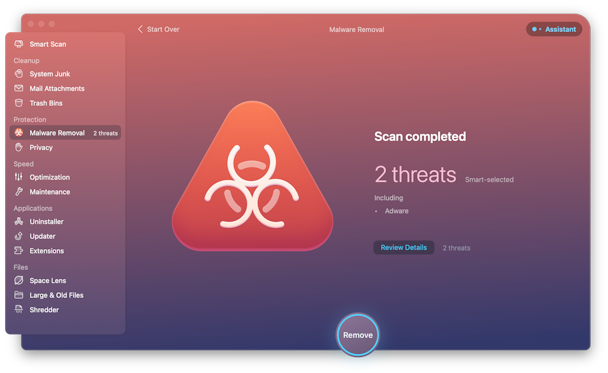Open Smart Scan from the sidebar
Image resolution: width=608 pixels, height=373 pixels.
[x=65, y=44]
